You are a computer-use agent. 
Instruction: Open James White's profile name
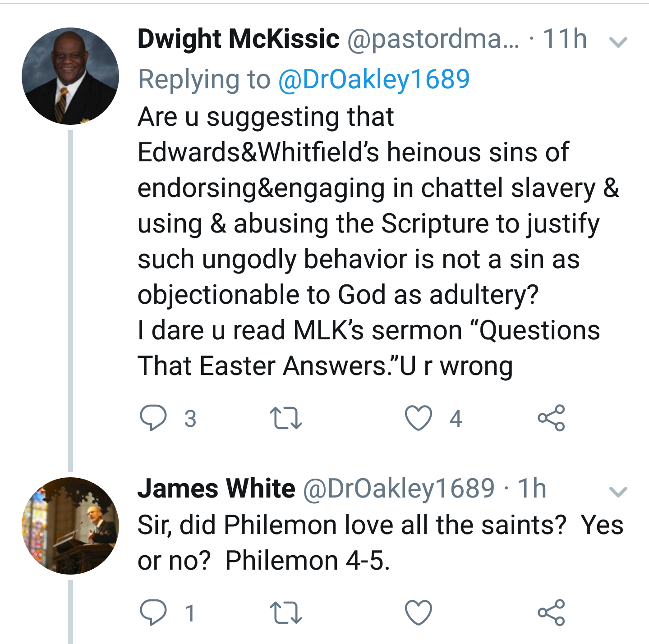pyautogui.click(x=216, y=489)
